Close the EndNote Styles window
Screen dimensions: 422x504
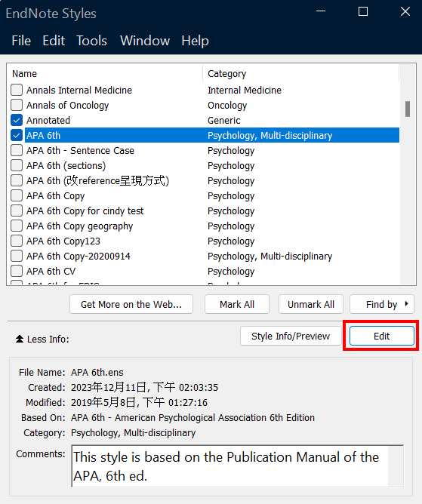tap(405, 11)
